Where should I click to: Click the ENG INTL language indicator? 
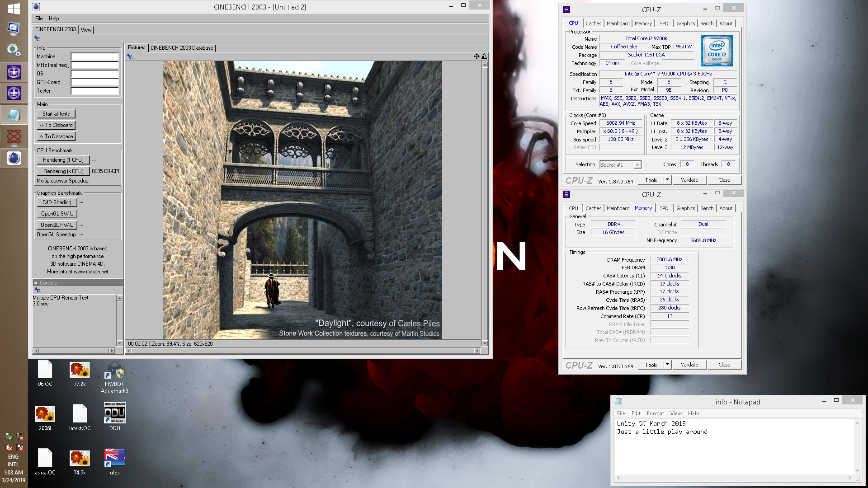click(14, 460)
